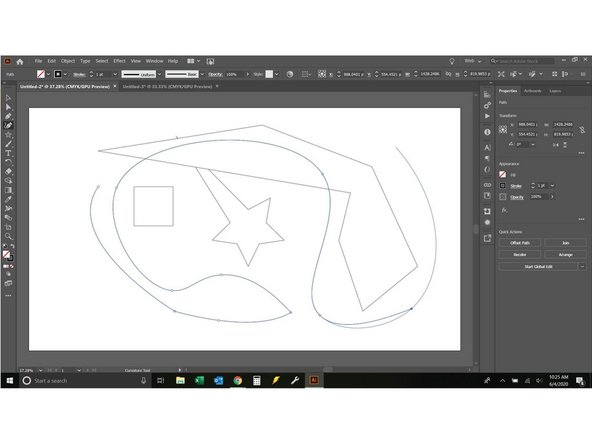Image resolution: width=592 pixels, height=444 pixels.
Task: Click the graphic Style swatch in the control bar
Action: (x=269, y=74)
